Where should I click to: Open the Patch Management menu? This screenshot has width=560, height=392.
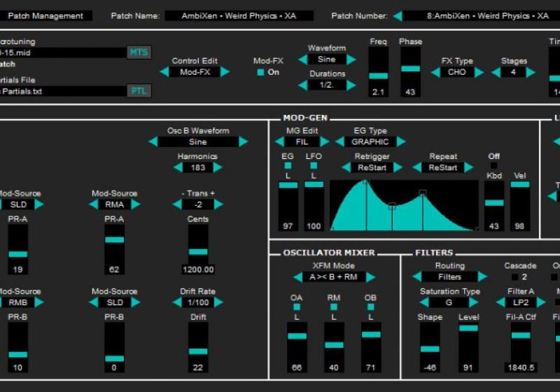(45, 16)
